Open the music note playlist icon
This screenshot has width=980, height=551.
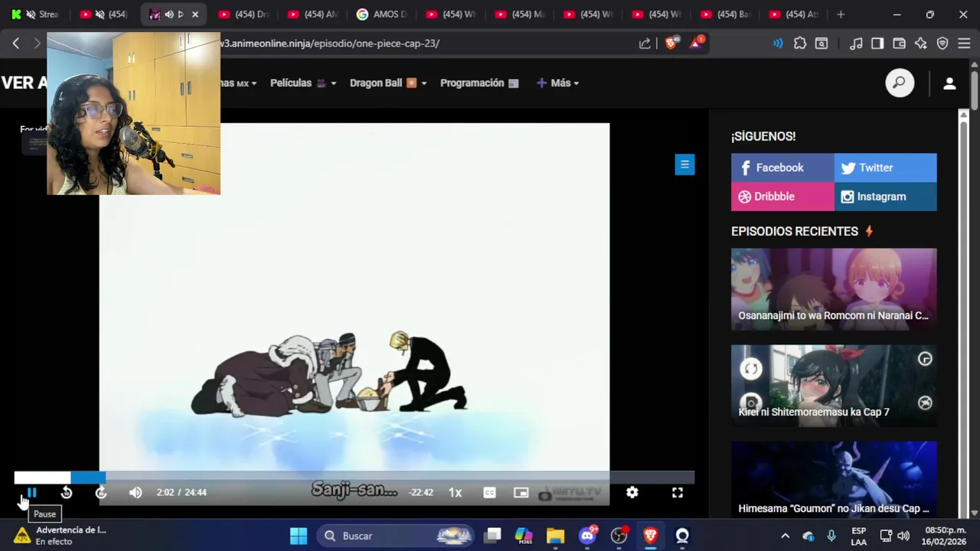tap(857, 44)
